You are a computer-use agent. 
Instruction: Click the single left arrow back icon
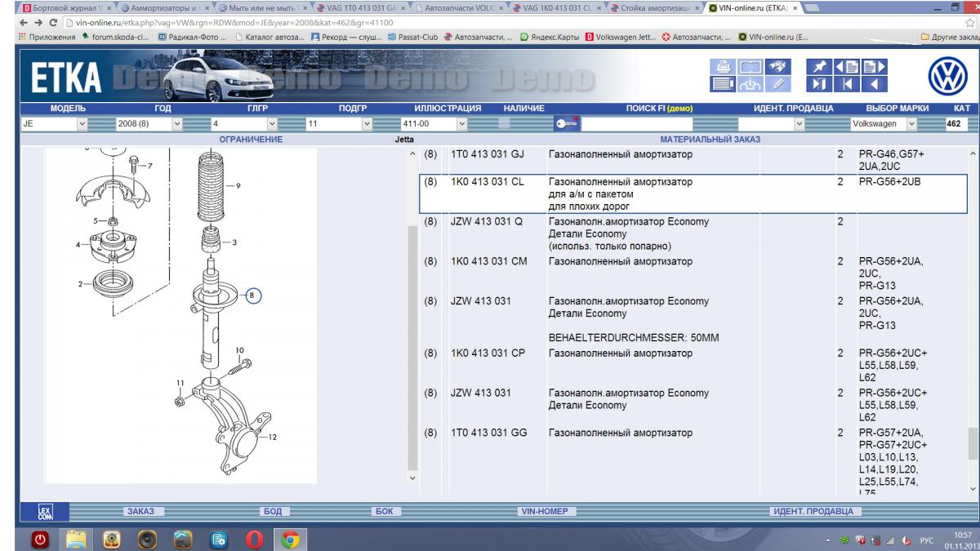point(875,84)
